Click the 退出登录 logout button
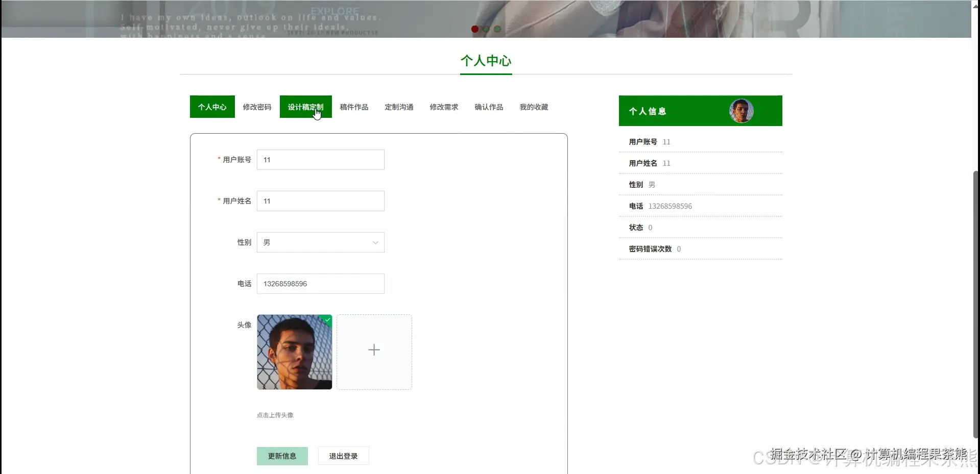 point(343,456)
